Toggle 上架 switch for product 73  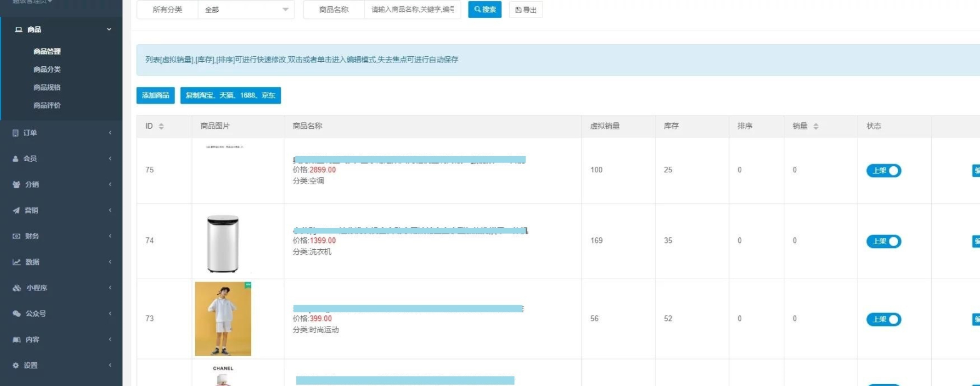coord(884,319)
